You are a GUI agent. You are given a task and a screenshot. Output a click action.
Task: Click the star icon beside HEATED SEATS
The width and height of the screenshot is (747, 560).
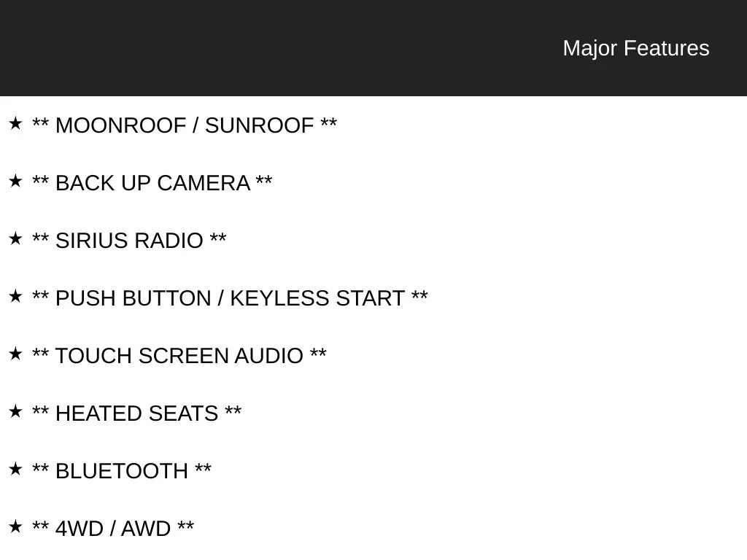(x=15, y=411)
